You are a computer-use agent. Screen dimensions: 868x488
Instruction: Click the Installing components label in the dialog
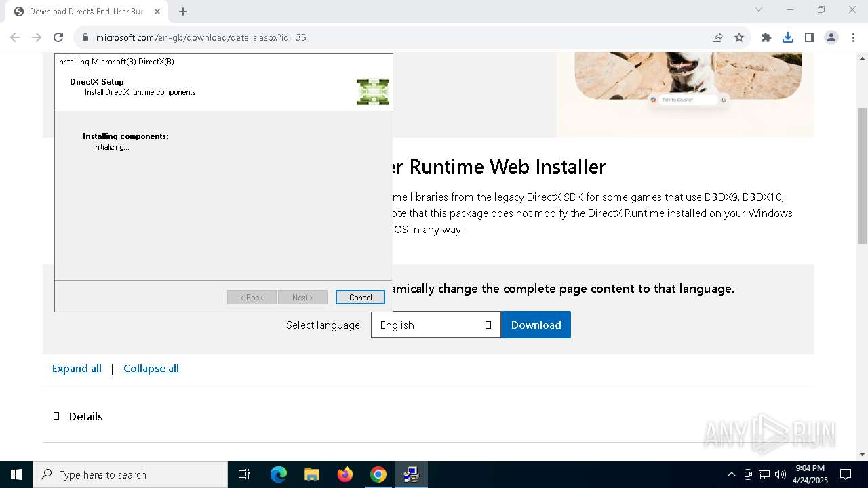tap(125, 136)
